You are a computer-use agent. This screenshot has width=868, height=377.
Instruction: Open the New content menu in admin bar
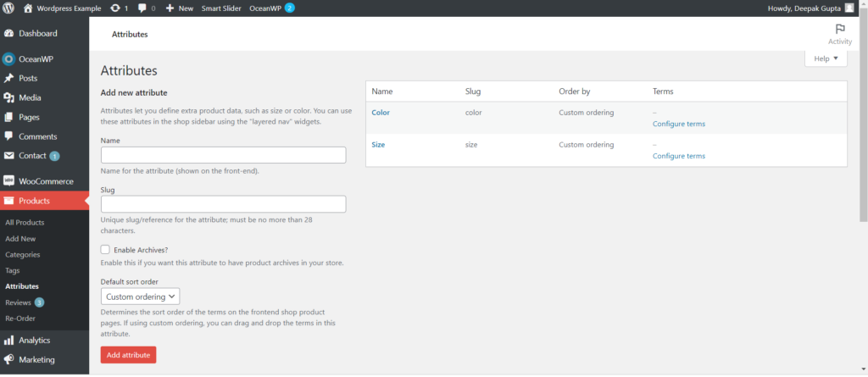click(179, 8)
